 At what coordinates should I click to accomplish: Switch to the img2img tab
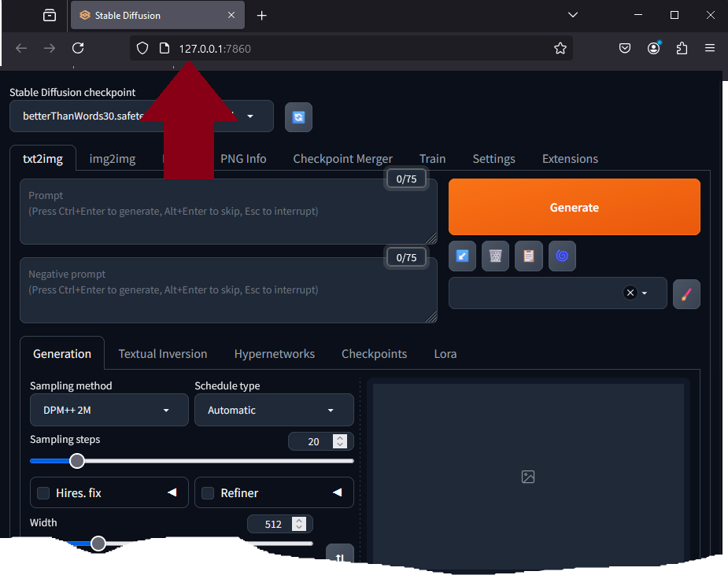tap(113, 159)
